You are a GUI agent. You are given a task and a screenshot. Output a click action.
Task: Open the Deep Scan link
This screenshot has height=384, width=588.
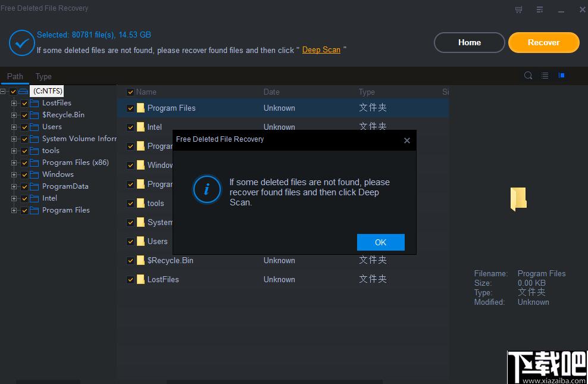[321, 50]
